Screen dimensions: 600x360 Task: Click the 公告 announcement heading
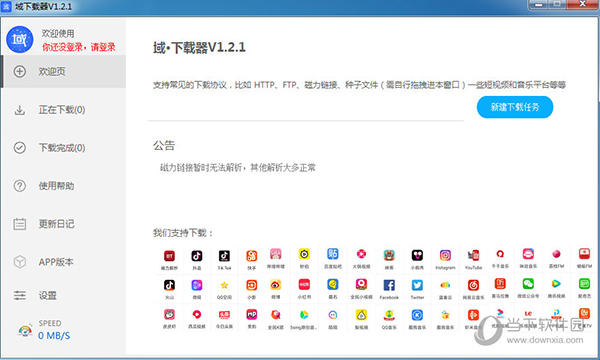tap(164, 145)
